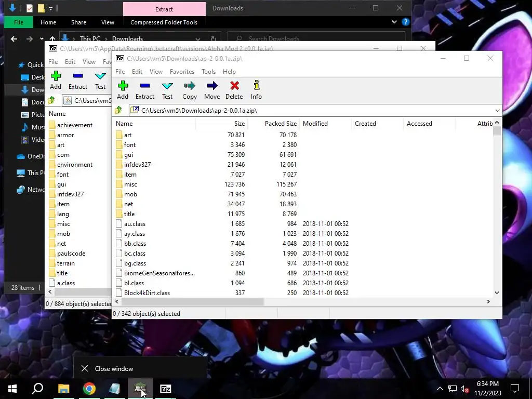Screen dimensions: 532x399
Task: Sort by Packed Size column header
Action: click(273, 124)
